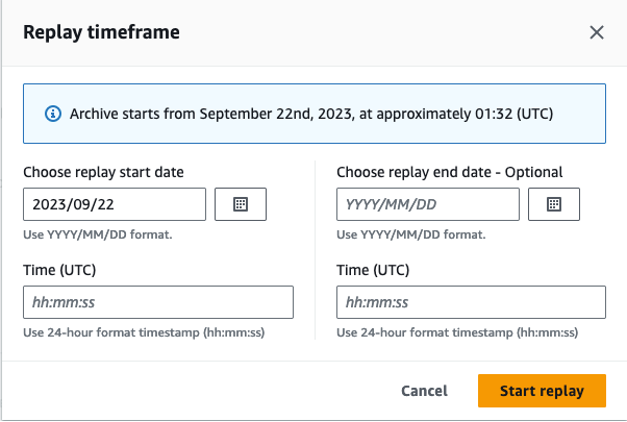Image resolution: width=627 pixels, height=422 pixels.
Task: Click the info icon in the archive banner
Action: pyautogui.click(x=54, y=114)
